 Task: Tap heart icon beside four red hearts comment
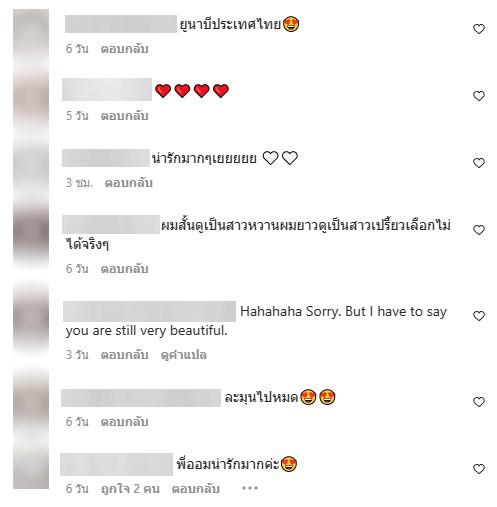pyautogui.click(x=479, y=96)
